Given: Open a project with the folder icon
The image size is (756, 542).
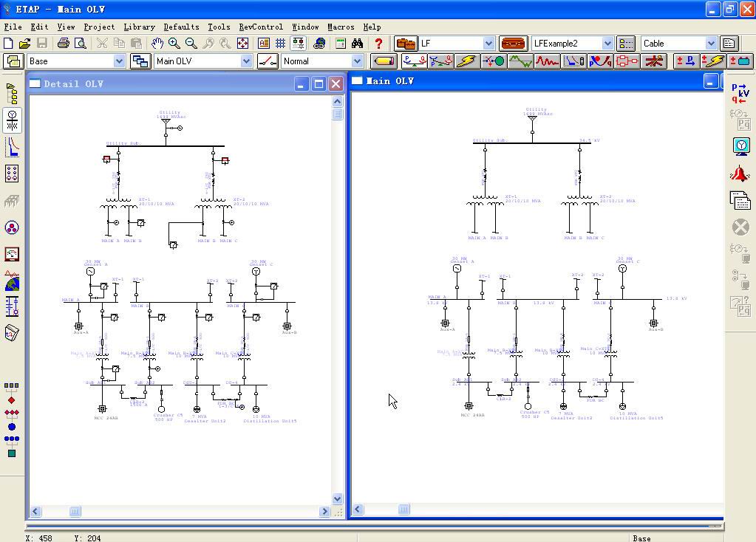Looking at the screenshot, I should point(24,44).
